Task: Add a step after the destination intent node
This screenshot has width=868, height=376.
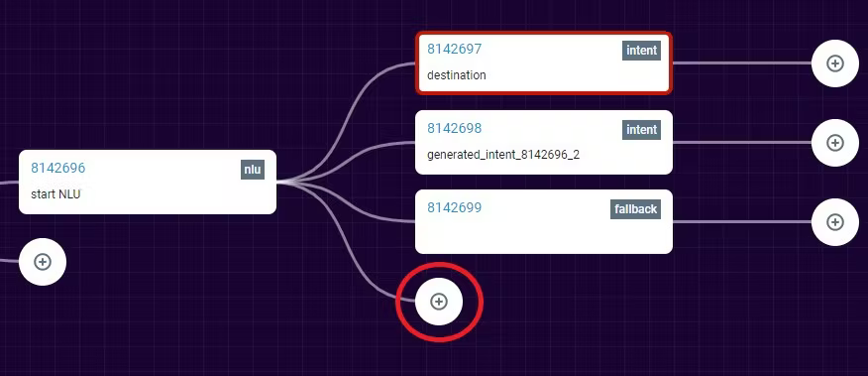Action: [x=834, y=63]
